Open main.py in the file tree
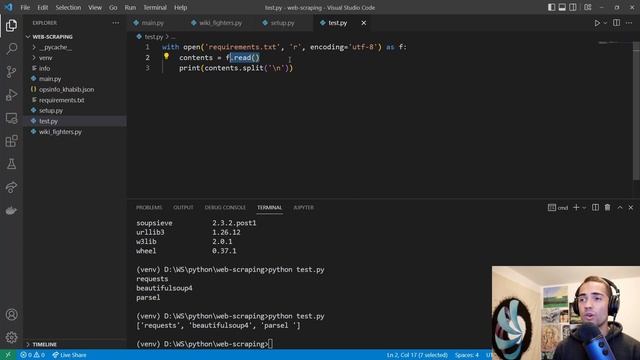The image size is (640, 360). 50,79
